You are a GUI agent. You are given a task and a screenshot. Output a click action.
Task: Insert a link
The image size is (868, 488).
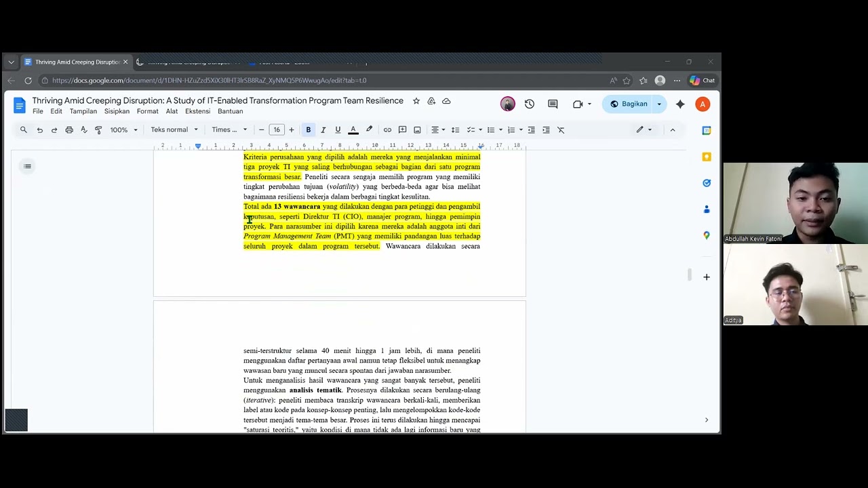(x=387, y=129)
